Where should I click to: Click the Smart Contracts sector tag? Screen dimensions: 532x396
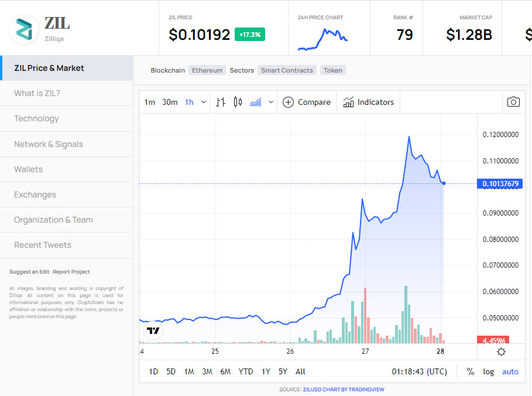click(287, 70)
